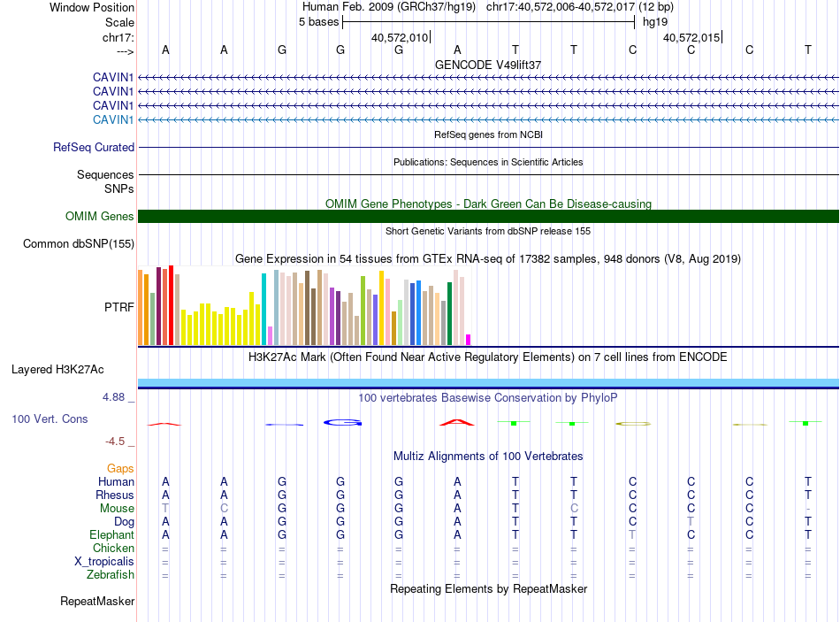Click the light blue H3K27Ac signal bar
This screenshot has width=840, height=622.
click(x=488, y=381)
